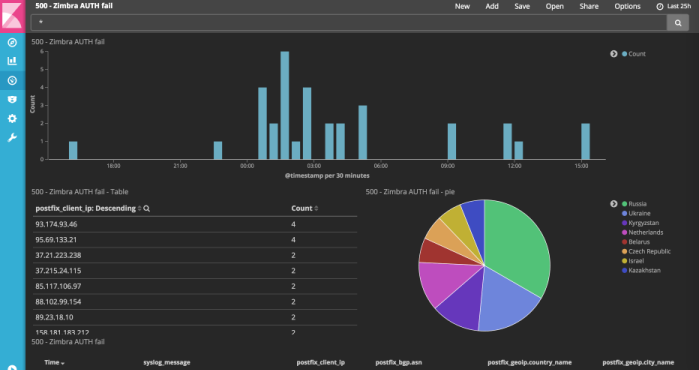Click the filter magnifier beside postfix_client_ip

(x=147, y=209)
